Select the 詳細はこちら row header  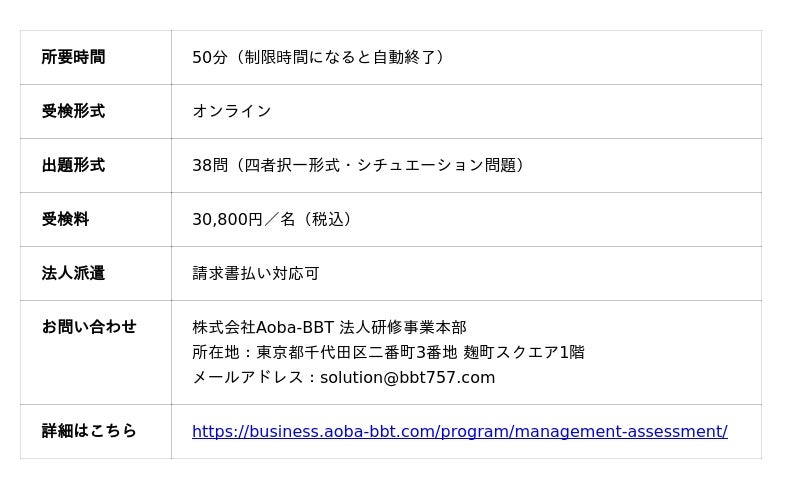point(89,431)
